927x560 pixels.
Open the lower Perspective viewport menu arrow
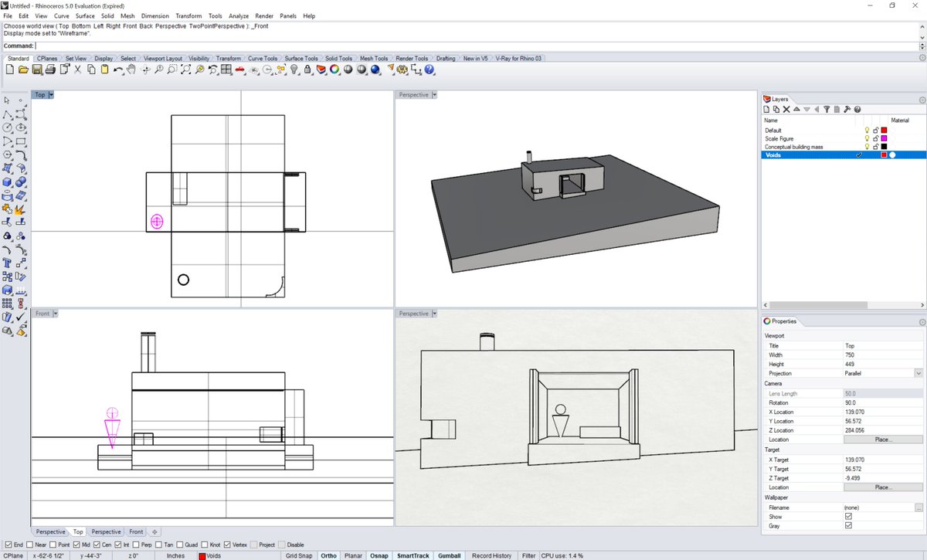pyautogui.click(x=434, y=314)
